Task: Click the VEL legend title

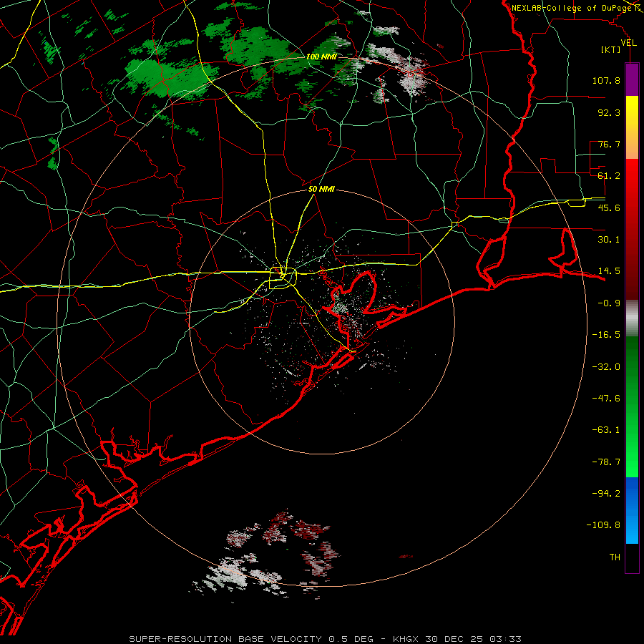Action: 628,43
